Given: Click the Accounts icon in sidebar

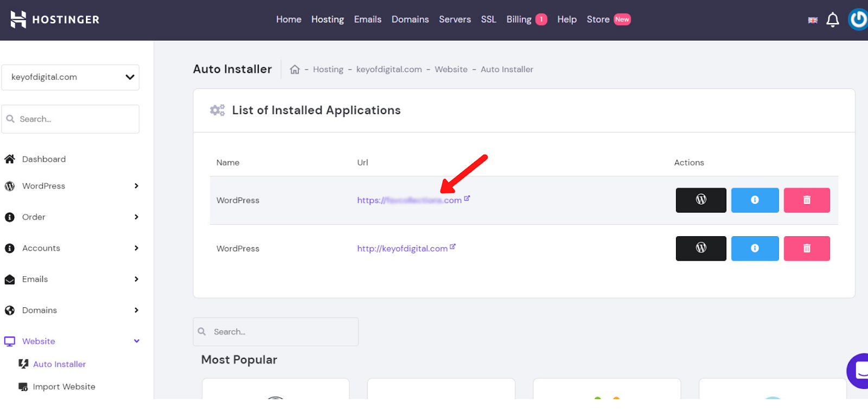Looking at the screenshot, I should tap(10, 248).
